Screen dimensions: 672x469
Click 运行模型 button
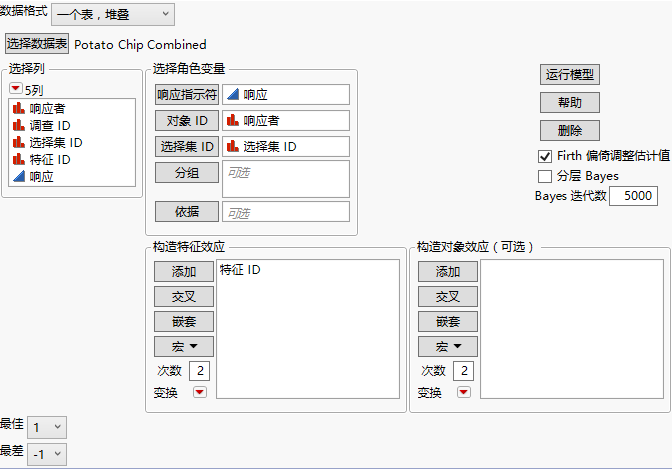(570, 75)
